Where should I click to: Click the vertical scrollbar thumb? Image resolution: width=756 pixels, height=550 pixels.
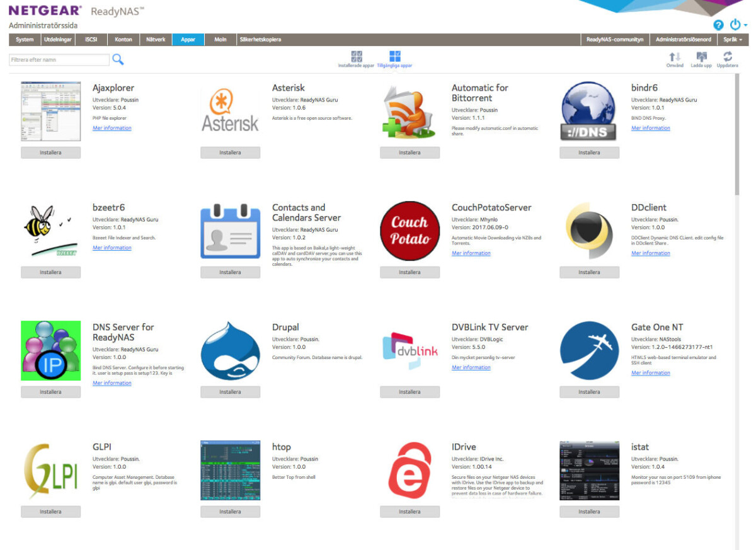(737, 134)
